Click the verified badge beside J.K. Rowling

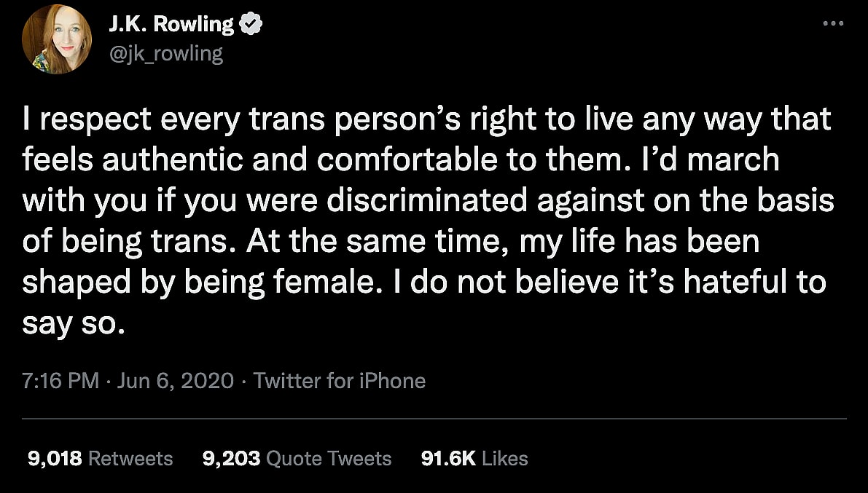click(251, 25)
